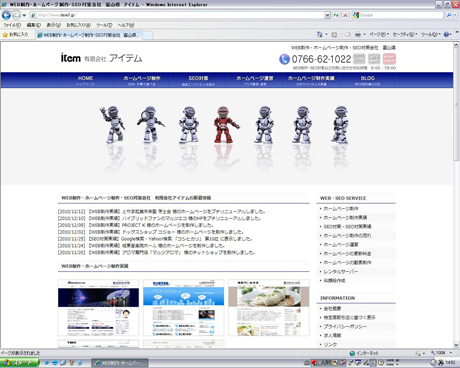This screenshot has height=368, width=460.
Task: Open the Safety dropdown in command bar
Action: (405, 34)
